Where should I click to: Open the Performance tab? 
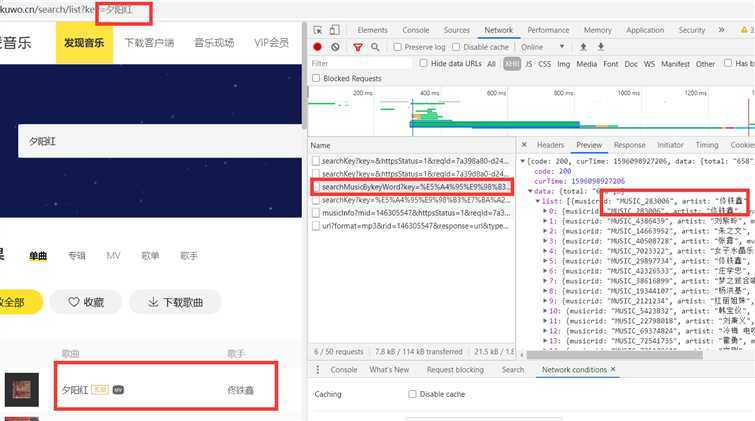pyautogui.click(x=548, y=30)
